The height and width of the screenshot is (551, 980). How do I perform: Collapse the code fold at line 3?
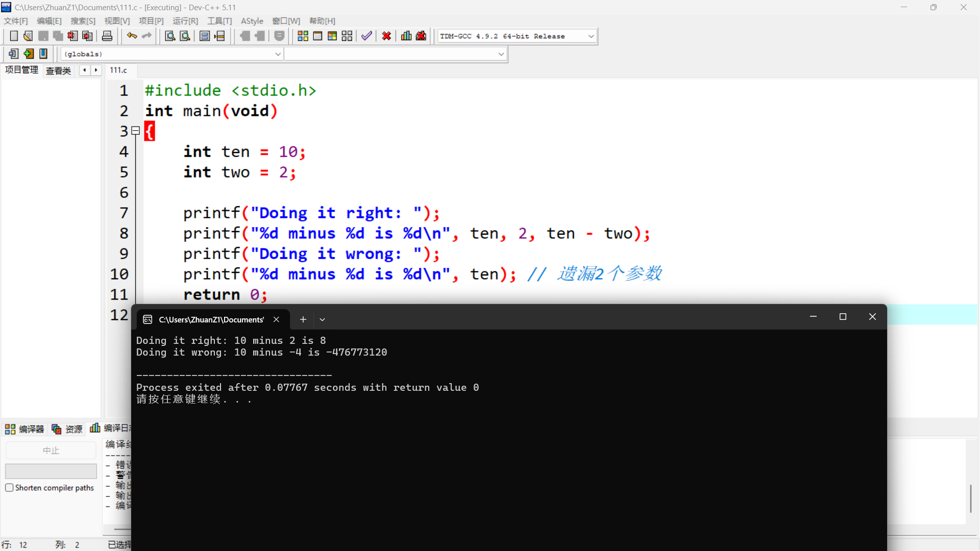(x=136, y=131)
